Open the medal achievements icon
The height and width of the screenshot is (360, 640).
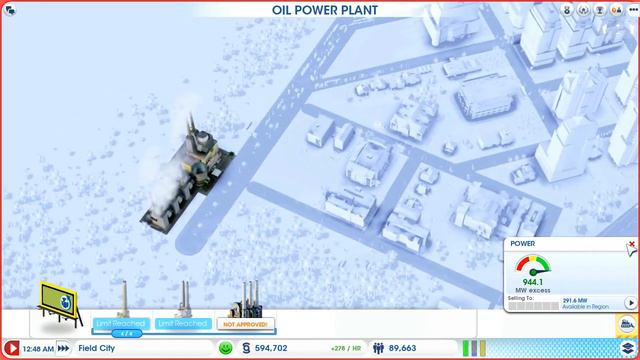tap(567, 10)
